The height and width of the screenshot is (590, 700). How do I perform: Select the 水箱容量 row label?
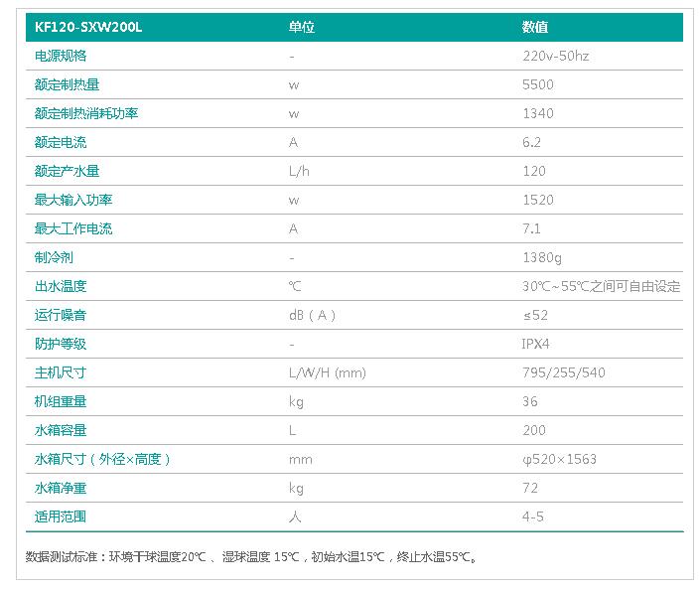(x=61, y=431)
